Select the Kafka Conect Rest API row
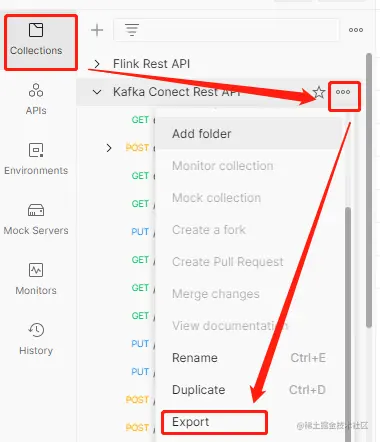 click(220, 92)
